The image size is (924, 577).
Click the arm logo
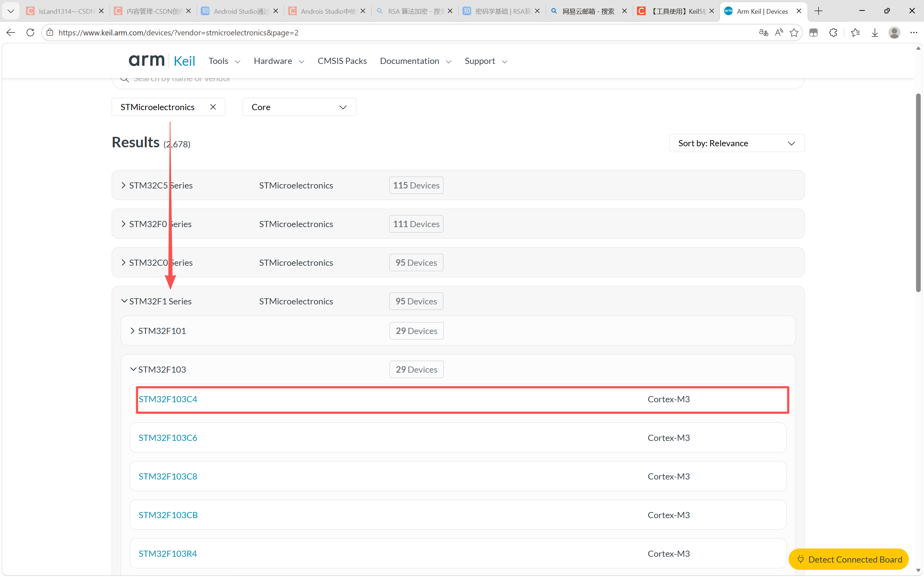point(147,60)
